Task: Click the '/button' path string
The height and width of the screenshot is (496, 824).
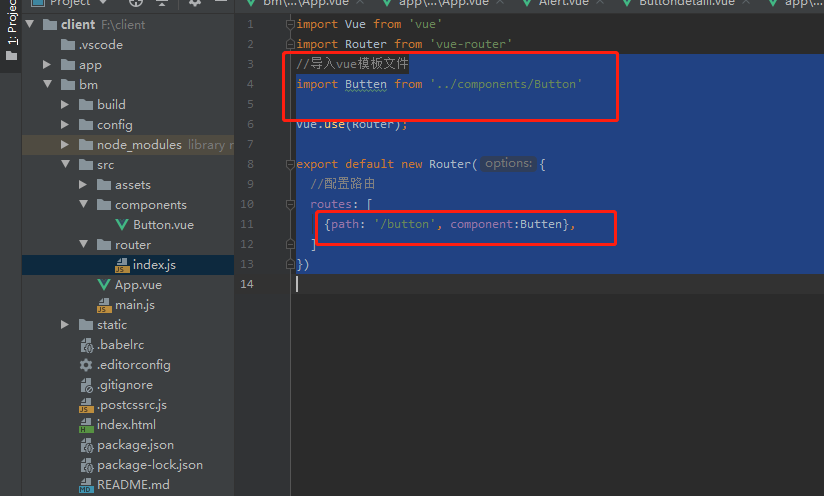Action: [405, 224]
